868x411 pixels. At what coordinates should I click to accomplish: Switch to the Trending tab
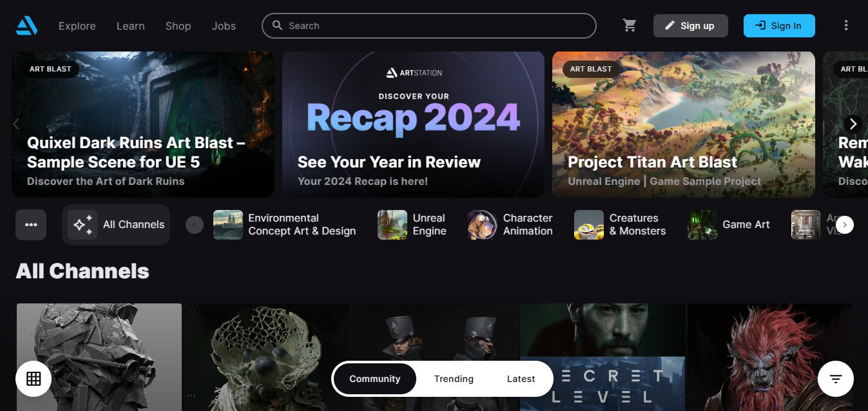[454, 379]
